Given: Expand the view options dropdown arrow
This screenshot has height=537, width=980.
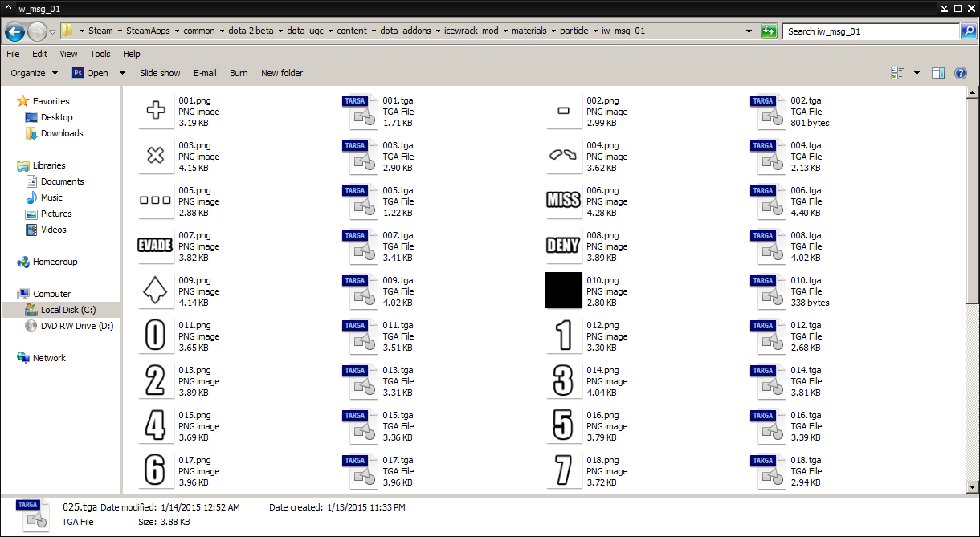Looking at the screenshot, I should coord(917,73).
